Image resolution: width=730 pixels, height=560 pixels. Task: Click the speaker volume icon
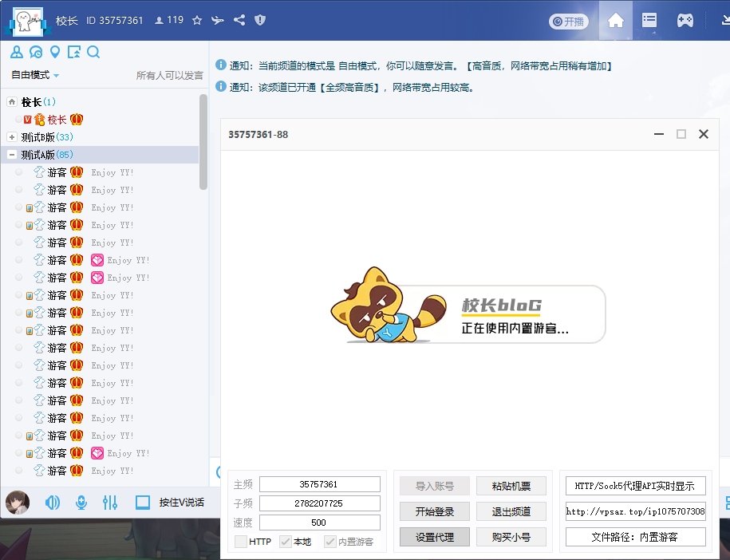click(53, 503)
